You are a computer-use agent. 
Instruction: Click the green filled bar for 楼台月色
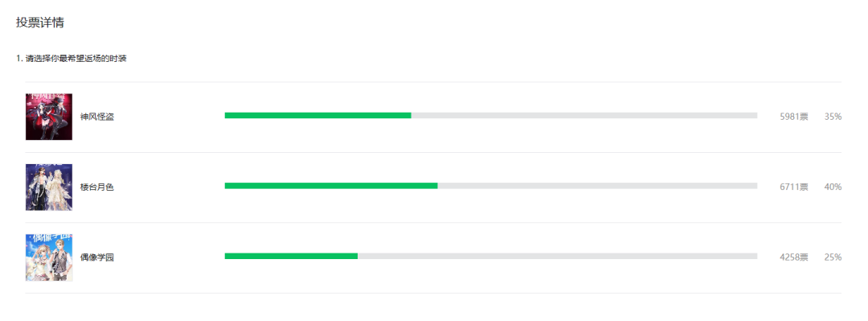tap(331, 186)
